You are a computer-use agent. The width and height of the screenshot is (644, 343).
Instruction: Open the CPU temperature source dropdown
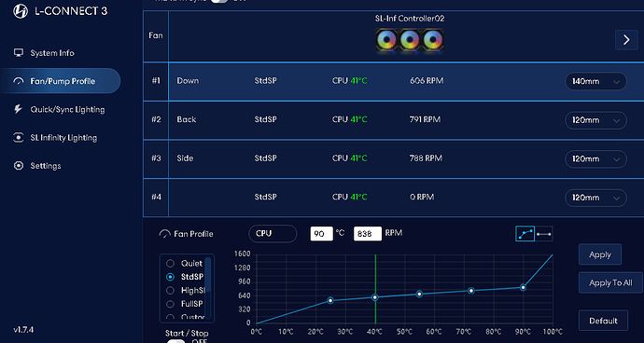[273, 233]
